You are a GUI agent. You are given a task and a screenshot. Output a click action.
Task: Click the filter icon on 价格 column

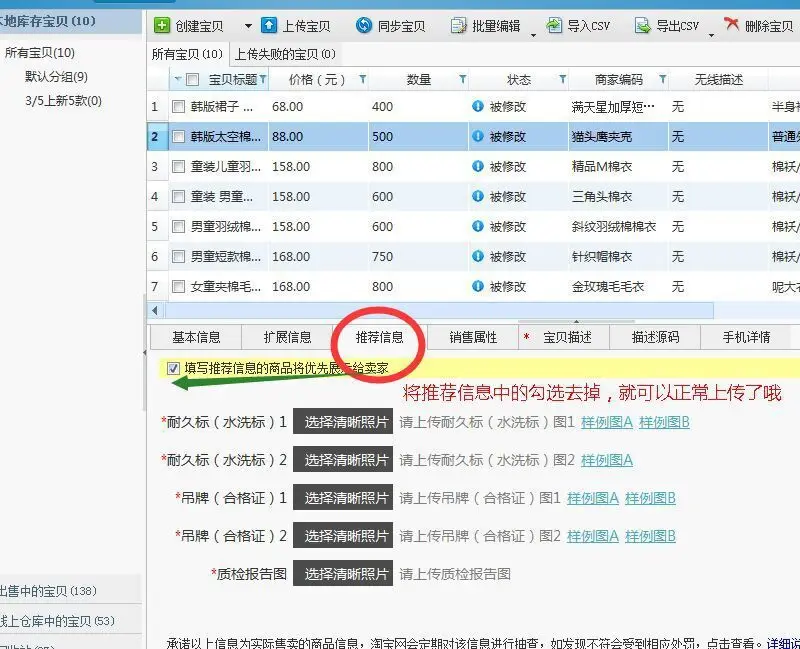coord(362,80)
